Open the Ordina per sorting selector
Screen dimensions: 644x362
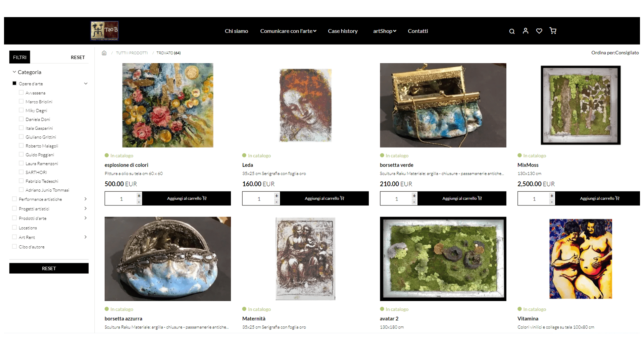[x=615, y=53]
